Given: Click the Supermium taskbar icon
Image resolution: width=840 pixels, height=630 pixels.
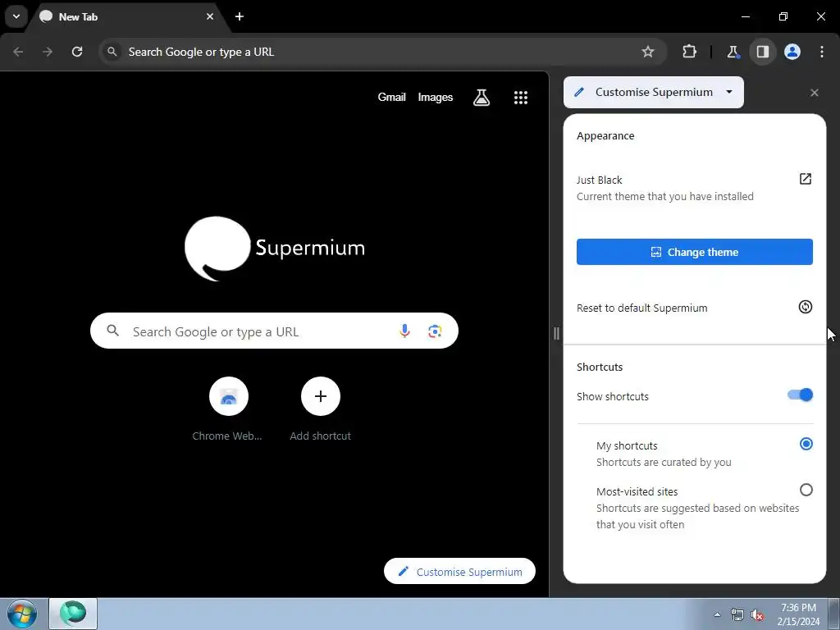Looking at the screenshot, I should tap(73, 614).
